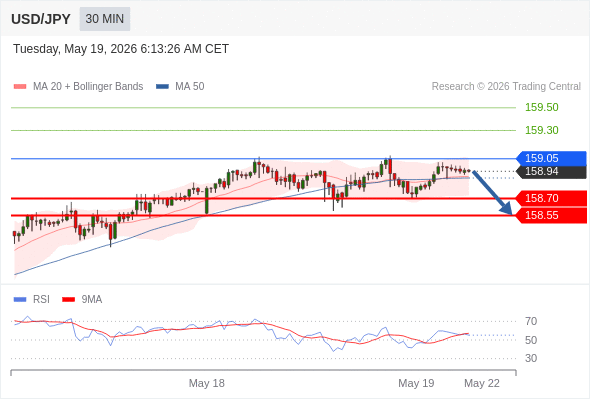Toggle the 9MA legend item
The width and height of the screenshot is (590, 400).
coord(82,300)
